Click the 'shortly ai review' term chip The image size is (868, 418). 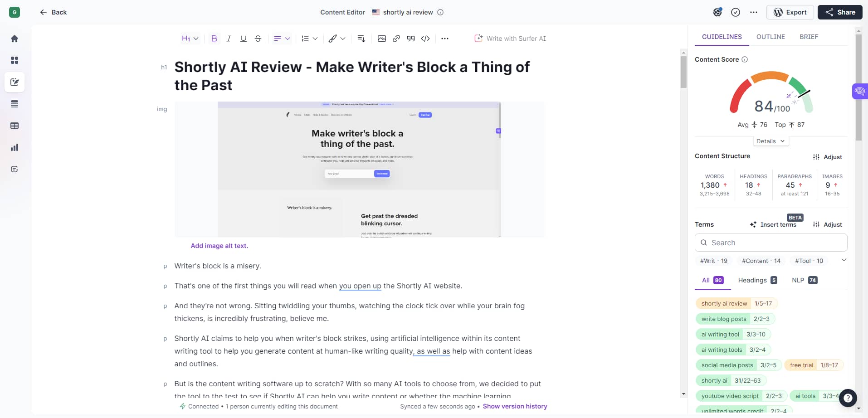(x=736, y=303)
